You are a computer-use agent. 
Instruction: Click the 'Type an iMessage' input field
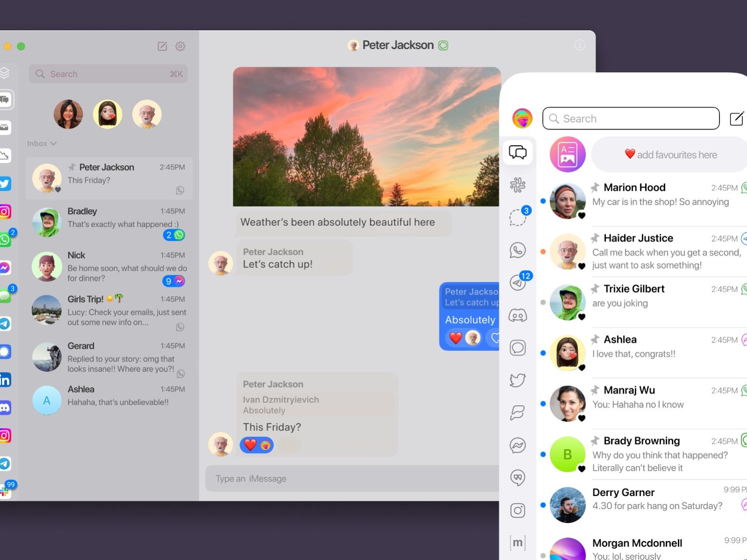[x=350, y=478]
